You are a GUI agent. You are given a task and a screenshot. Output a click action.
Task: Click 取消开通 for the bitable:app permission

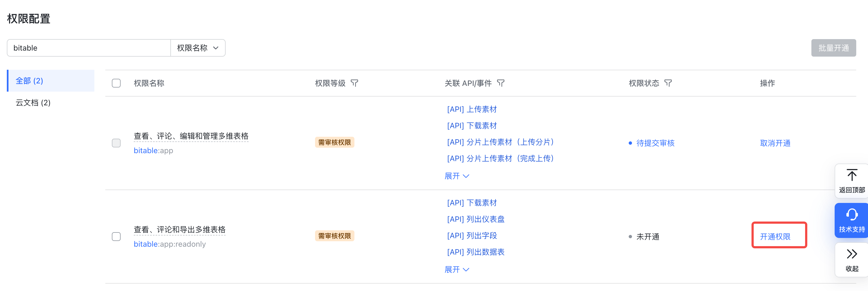click(x=775, y=143)
